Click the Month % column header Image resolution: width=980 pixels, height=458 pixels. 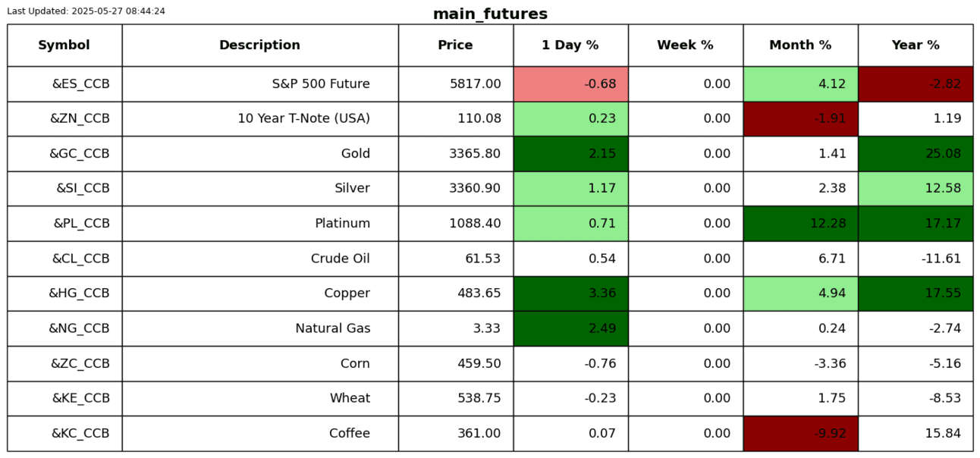800,45
